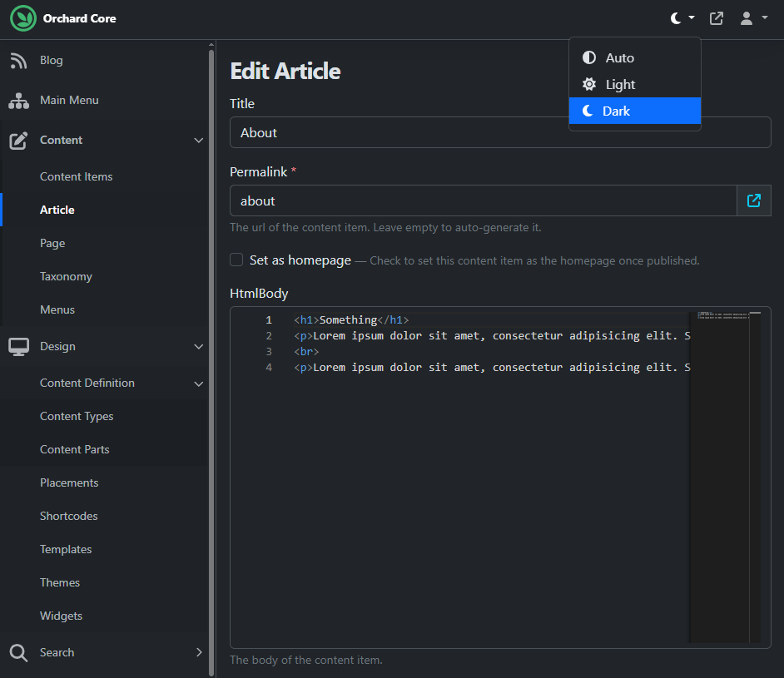Click the Design label in sidebar

(57, 347)
